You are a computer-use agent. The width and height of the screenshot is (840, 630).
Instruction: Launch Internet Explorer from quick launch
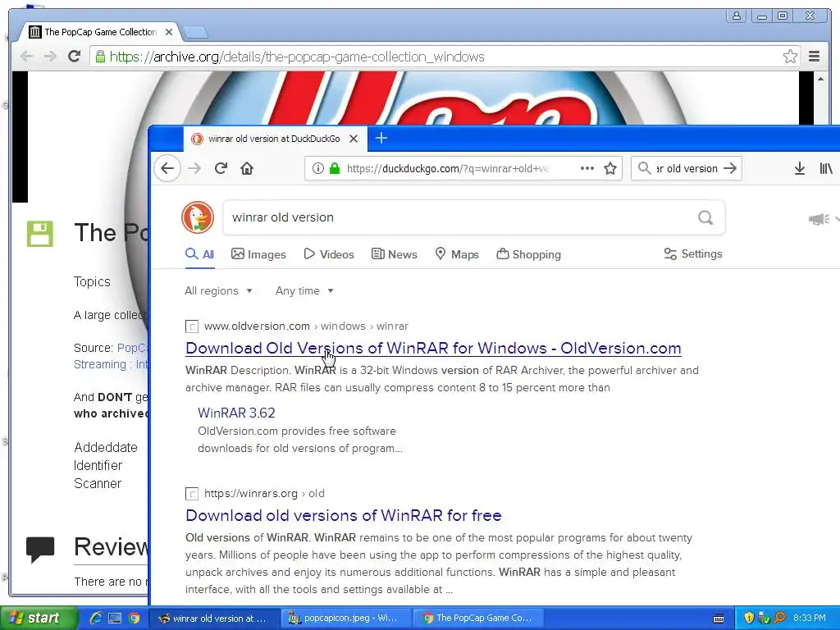pos(96,618)
